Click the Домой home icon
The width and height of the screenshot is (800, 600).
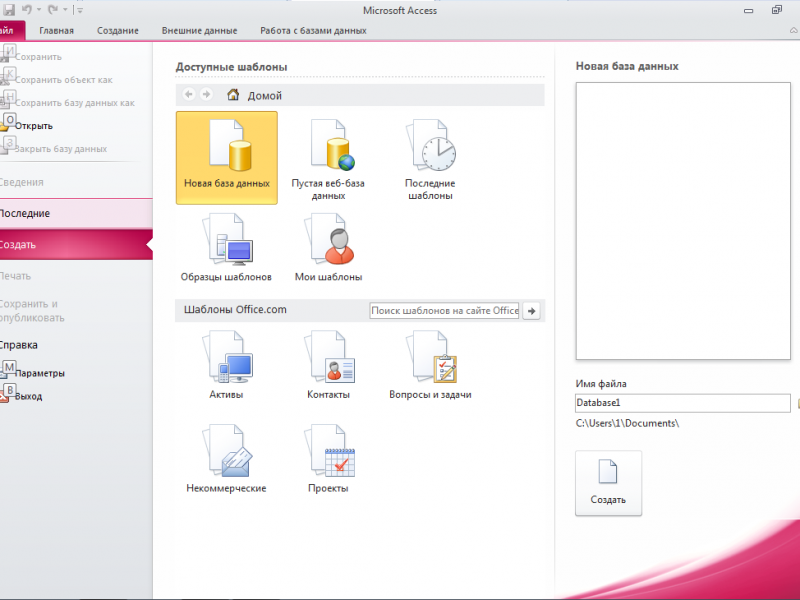(233, 94)
